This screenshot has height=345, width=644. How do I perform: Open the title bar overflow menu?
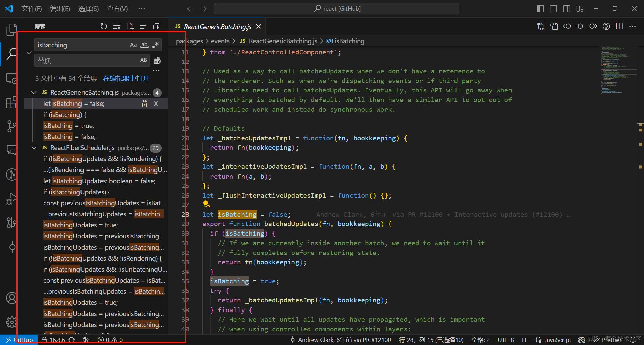click(142, 9)
